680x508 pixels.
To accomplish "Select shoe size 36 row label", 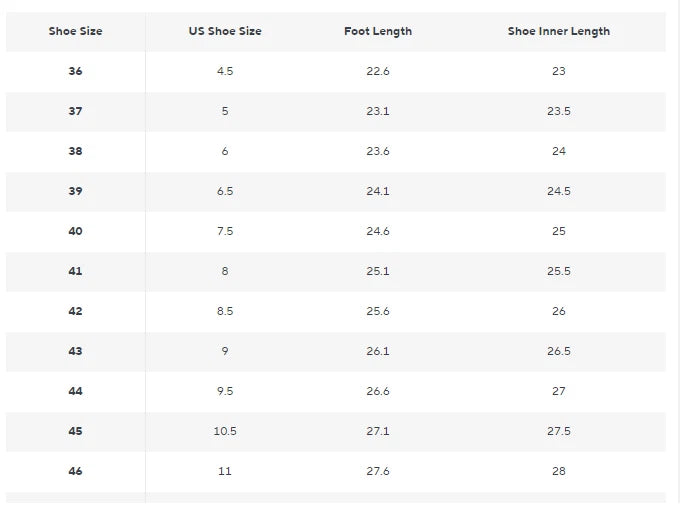I will (x=75, y=71).
